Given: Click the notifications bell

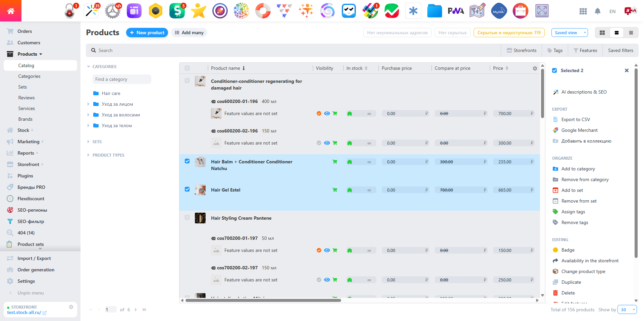Looking at the screenshot, I should tap(598, 11).
